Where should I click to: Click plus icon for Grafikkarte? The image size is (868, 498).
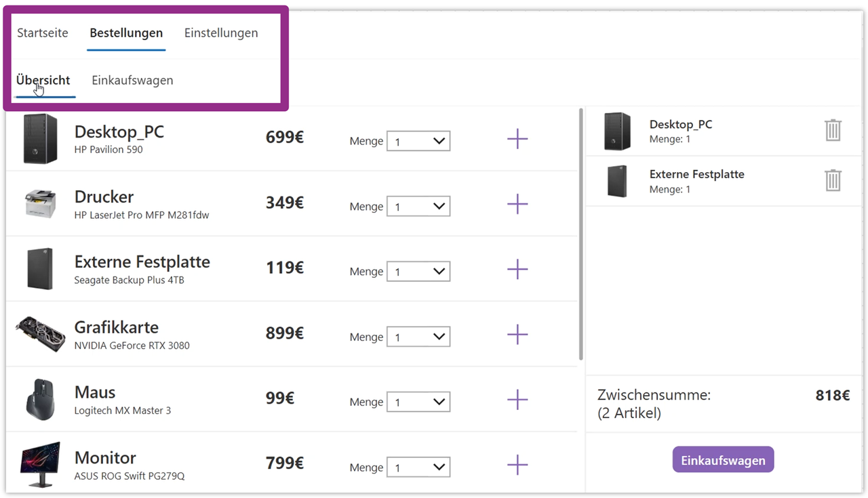coord(517,335)
